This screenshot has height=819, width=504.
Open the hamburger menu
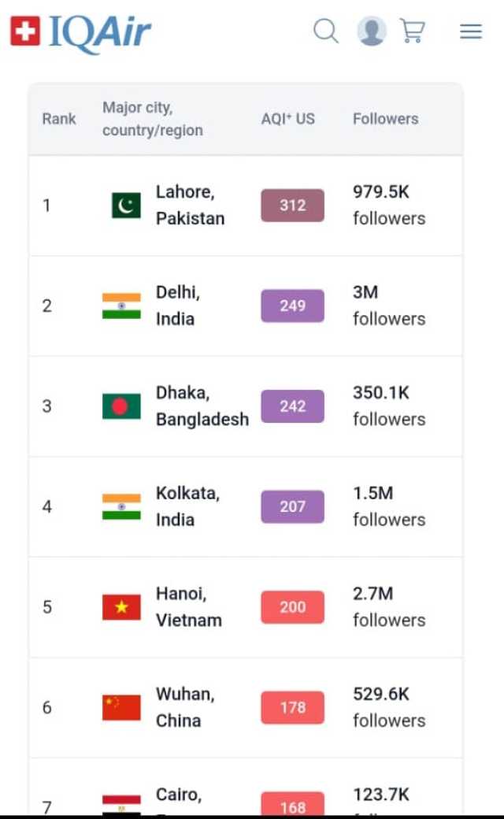[471, 31]
